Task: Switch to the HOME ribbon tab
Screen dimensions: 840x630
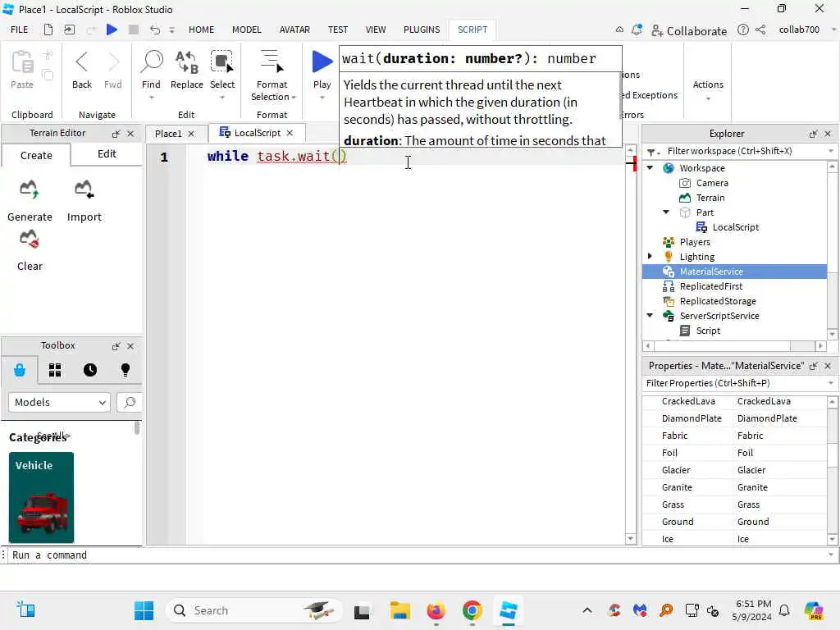Action: pyautogui.click(x=202, y=30)
